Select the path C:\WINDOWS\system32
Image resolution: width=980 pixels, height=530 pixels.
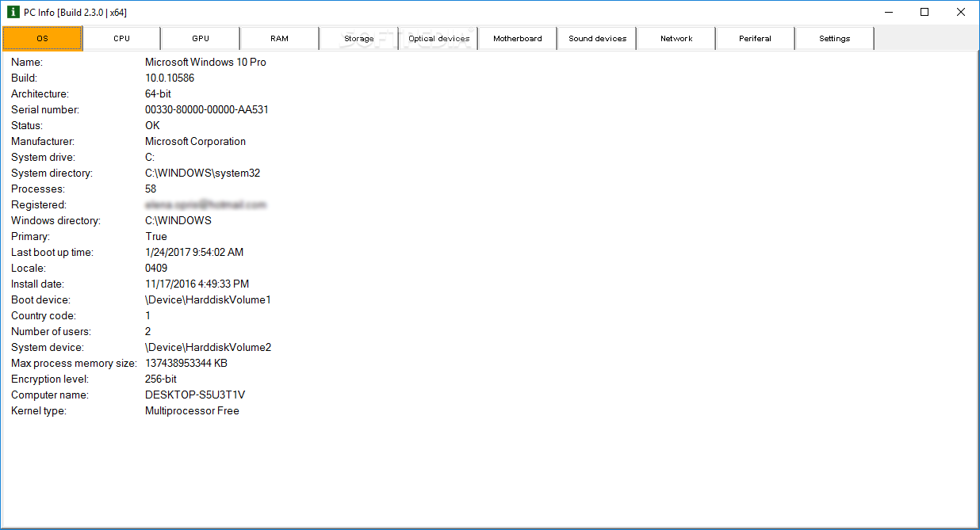[202, 173]
